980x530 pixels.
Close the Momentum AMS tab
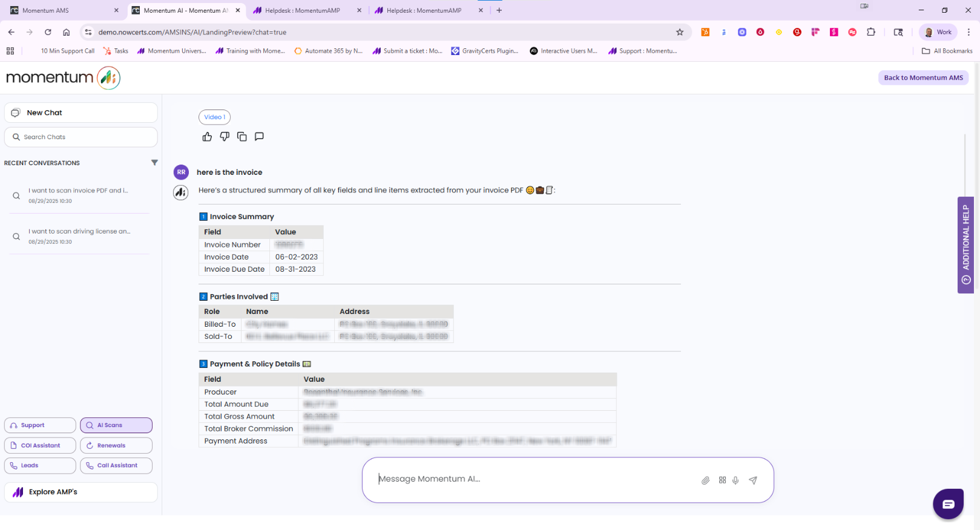[116, 10]
